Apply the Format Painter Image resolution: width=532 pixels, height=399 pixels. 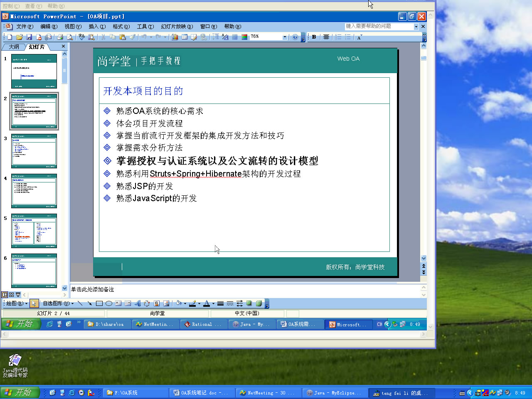[132, 37]
